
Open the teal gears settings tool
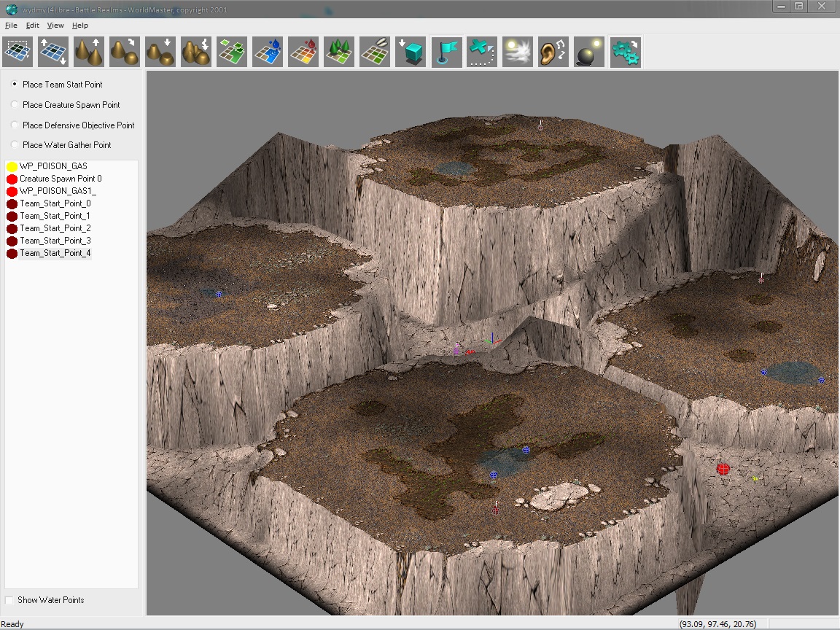[x=626, y=52]
